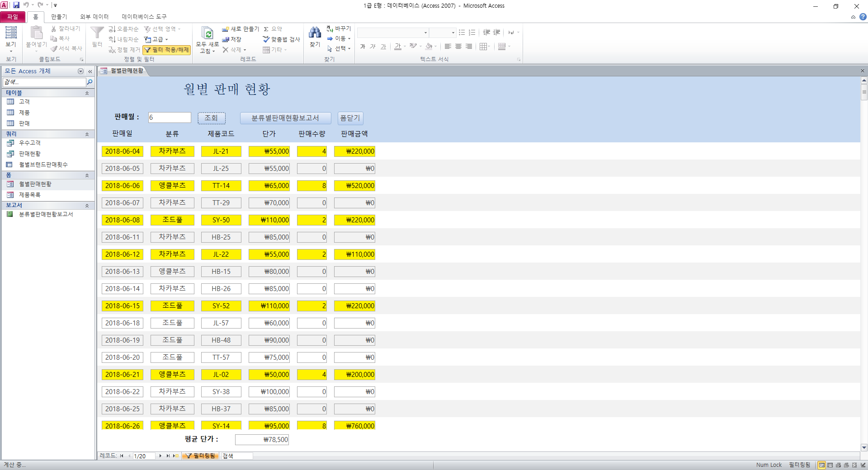
Task: Switch to Form View in status bar
Action: tap(821, 465)
